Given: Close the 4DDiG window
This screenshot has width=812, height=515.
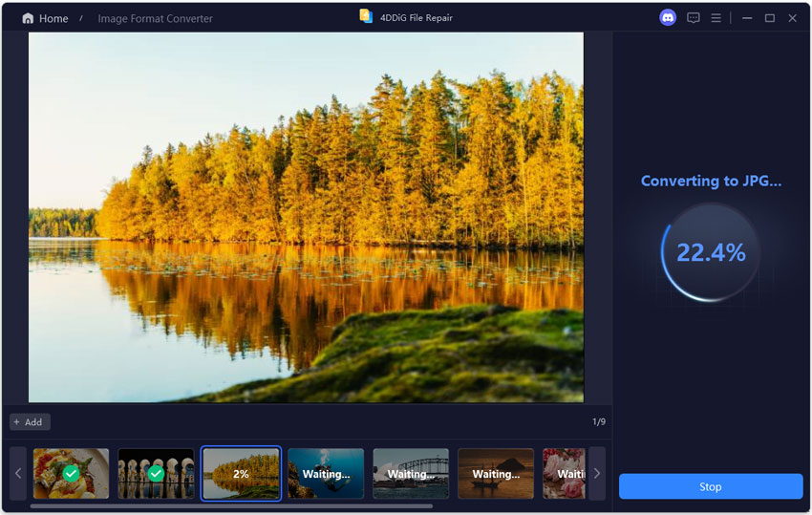Looking at the screenshot, I should pyautogui.click(x=792, y=18).
